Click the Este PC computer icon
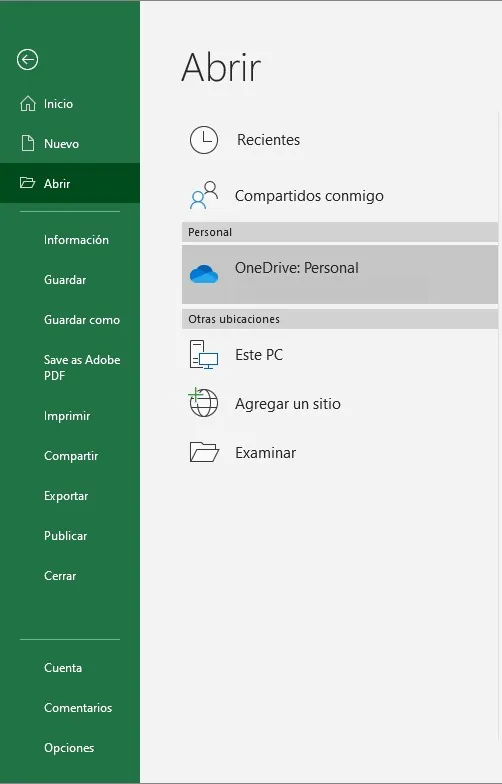 tap(204, 354)
